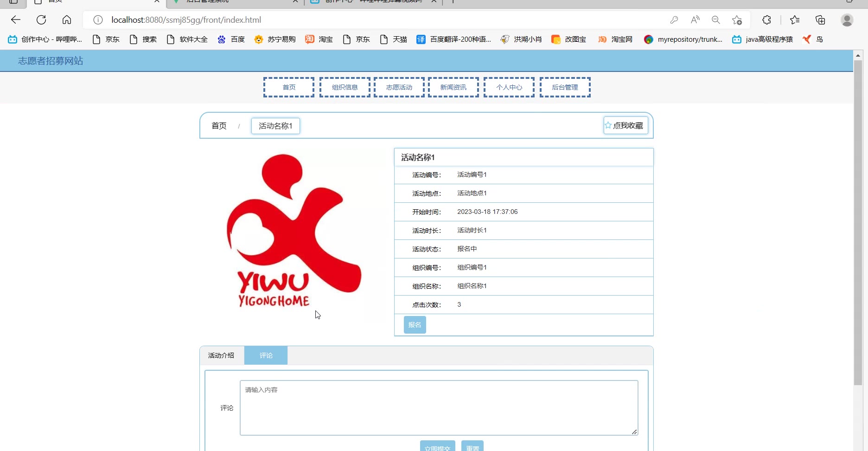
Task: Open the 洪湖小肖 bookmark
Action: coord(521,39)
